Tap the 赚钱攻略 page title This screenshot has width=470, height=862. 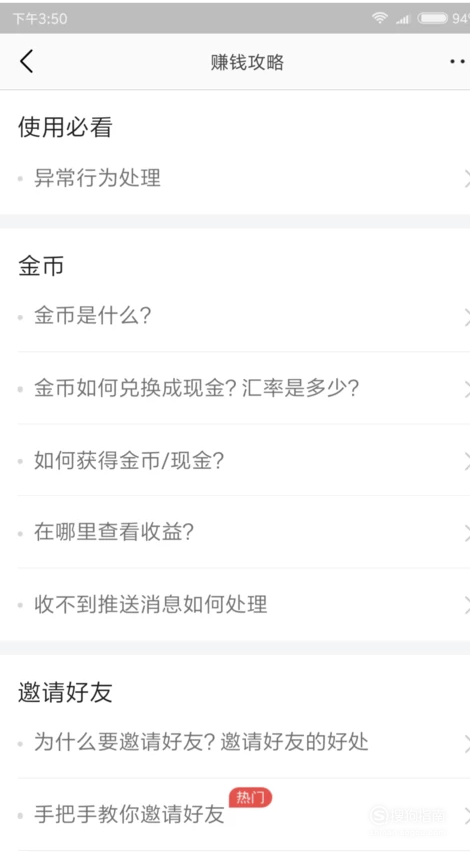pos(247,62)
